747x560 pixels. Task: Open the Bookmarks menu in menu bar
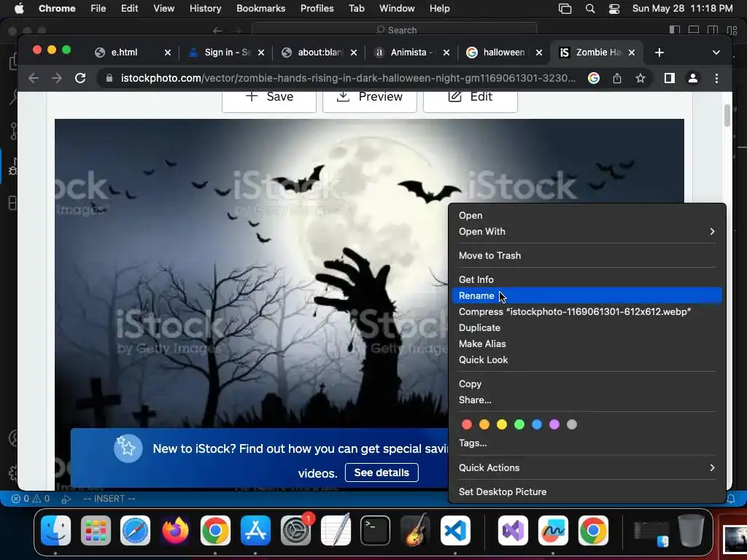[260, 9]
